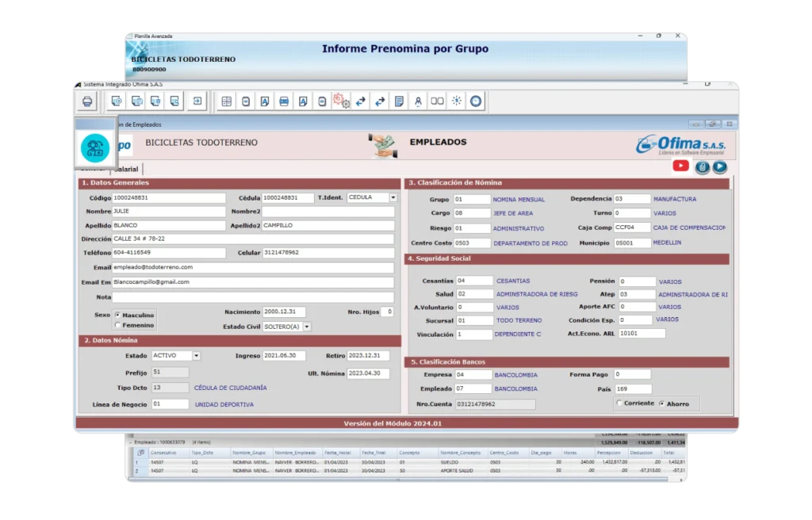Select the Masculino radio button
Image resolution: width=812 pixels, height=520 pixels.
pos(118,315)
